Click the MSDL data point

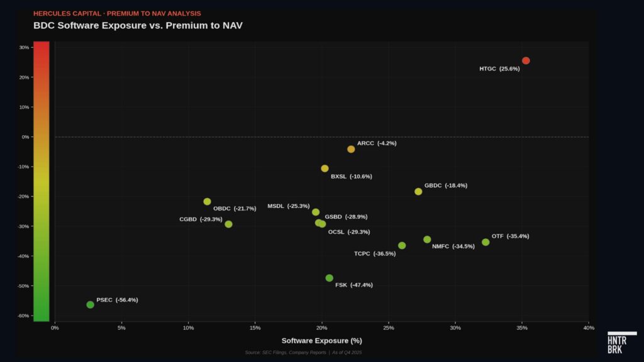(x=316, y=212)
